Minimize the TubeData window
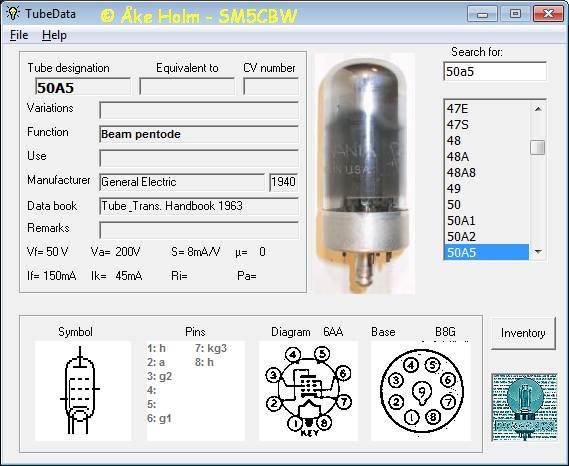Viewport: 569px width, 466px height. coord(482,14)
